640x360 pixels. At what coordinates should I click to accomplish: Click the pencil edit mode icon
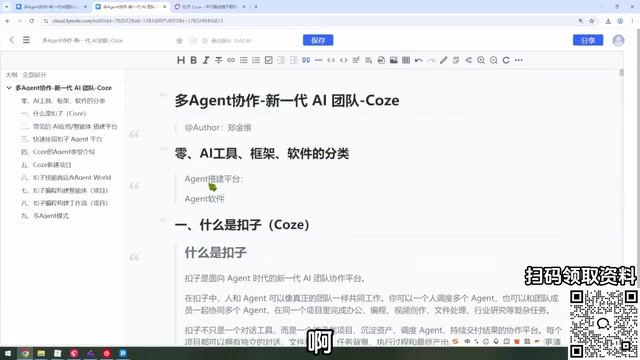[x=444, y=60]
